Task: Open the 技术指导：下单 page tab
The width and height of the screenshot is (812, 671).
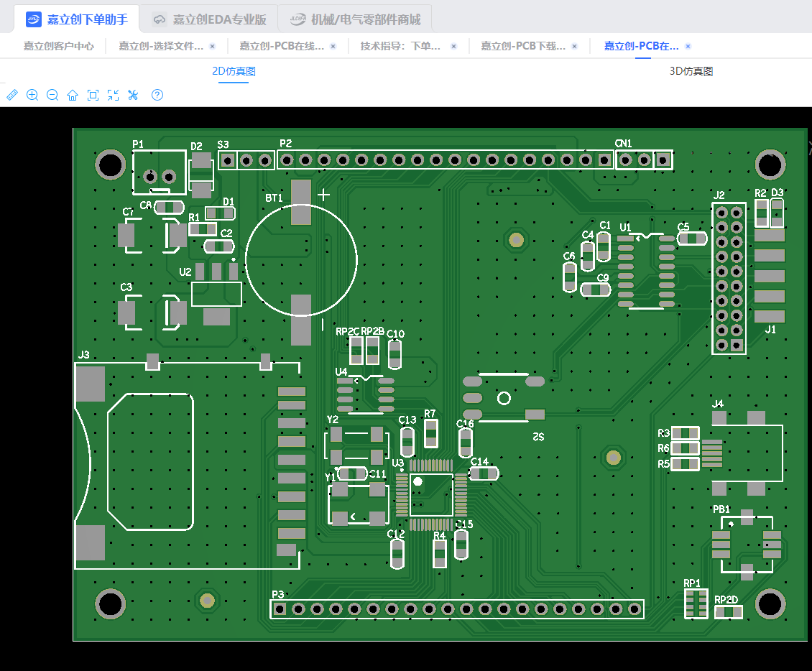Action: pos(400,46)
